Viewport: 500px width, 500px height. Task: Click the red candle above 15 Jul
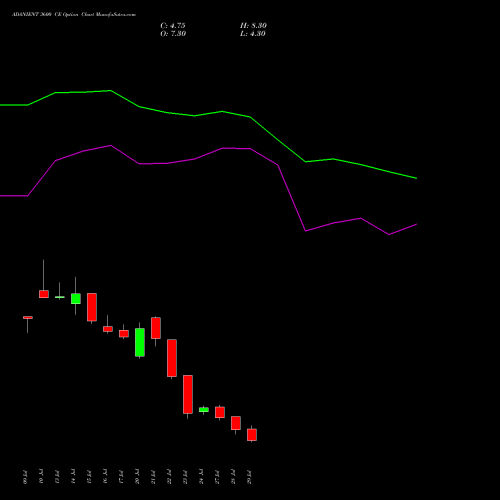(x=92, y=307)
